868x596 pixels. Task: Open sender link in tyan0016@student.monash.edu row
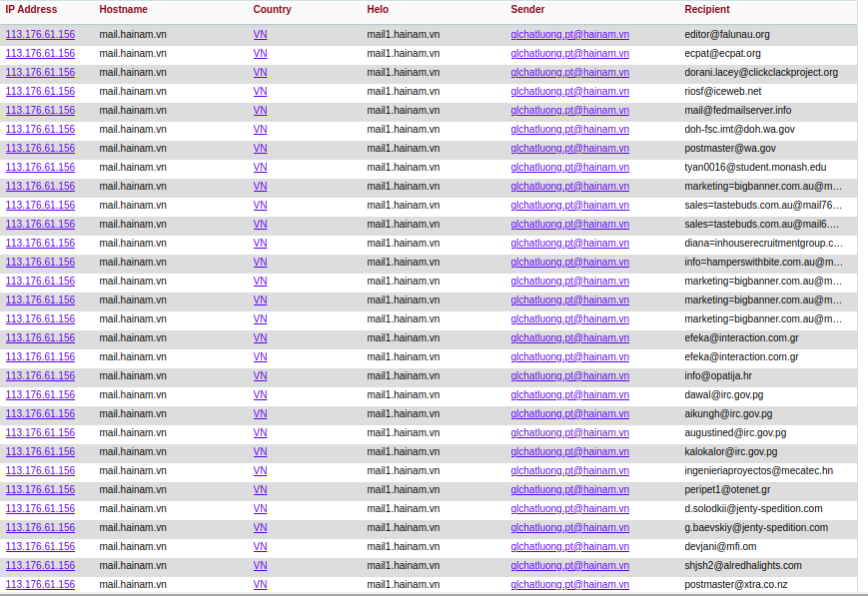569,167
